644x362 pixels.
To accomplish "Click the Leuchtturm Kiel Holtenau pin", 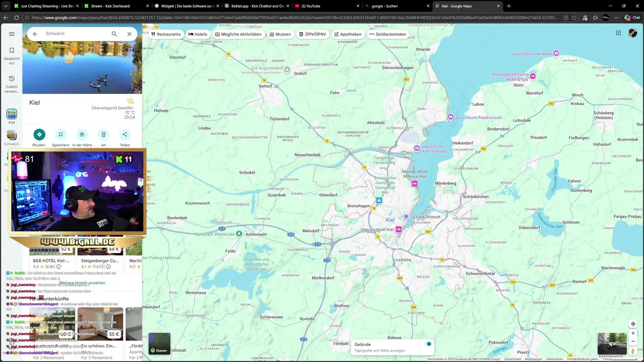I will point(417,148).
